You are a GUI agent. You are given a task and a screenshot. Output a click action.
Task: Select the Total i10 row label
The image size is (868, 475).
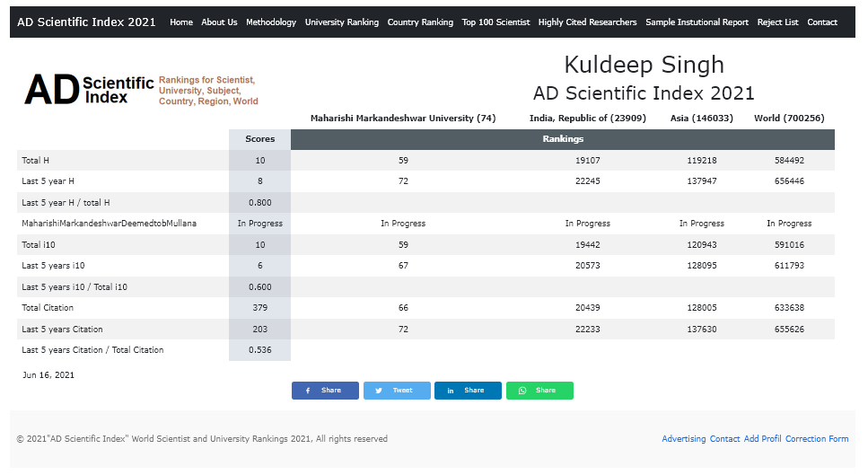pyautogui.click(x=39, y=245)
